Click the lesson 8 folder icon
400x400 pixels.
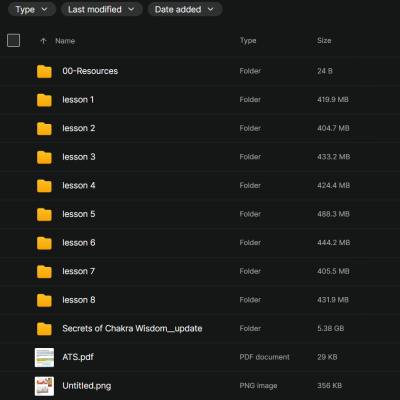coord(44,300)
